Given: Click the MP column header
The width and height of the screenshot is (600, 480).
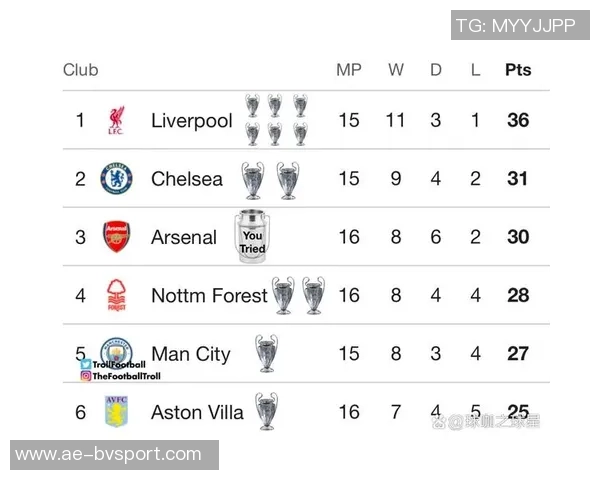Looking at the screenshot, I should pyautogui.click(x=348, y=70).
